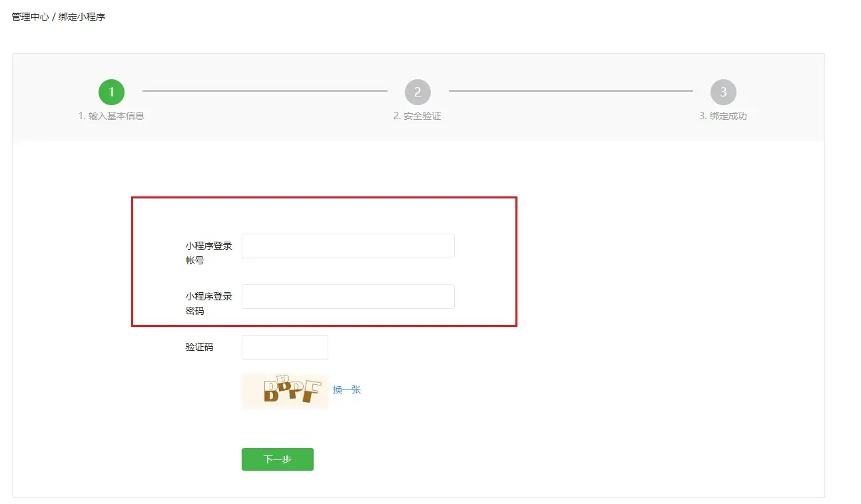Click the 小程序登录密码 field label

[x=208, y=304]
